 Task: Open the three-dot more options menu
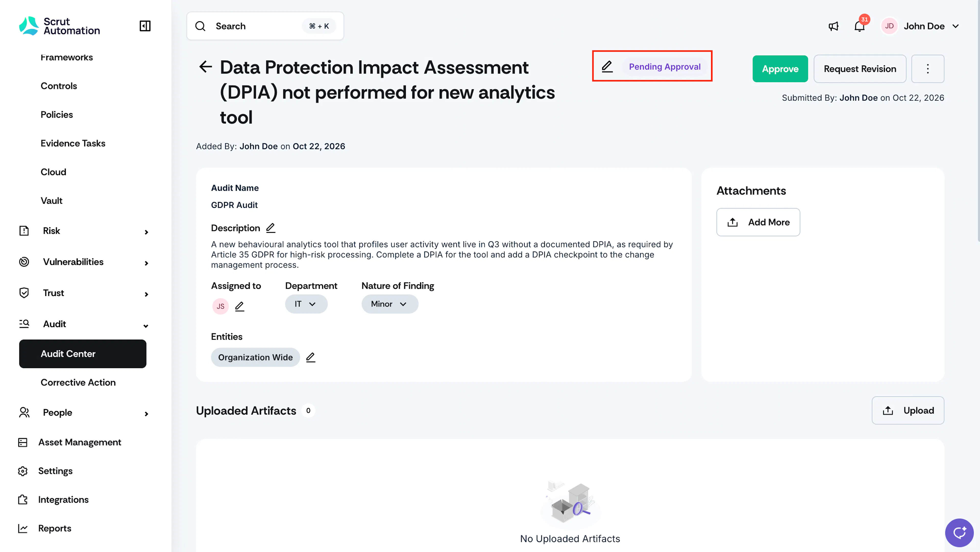[927, 69]
